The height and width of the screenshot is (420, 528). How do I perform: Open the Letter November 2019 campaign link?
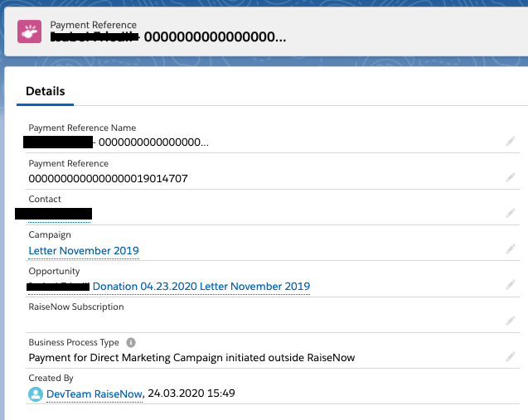(x=84, y=251)
